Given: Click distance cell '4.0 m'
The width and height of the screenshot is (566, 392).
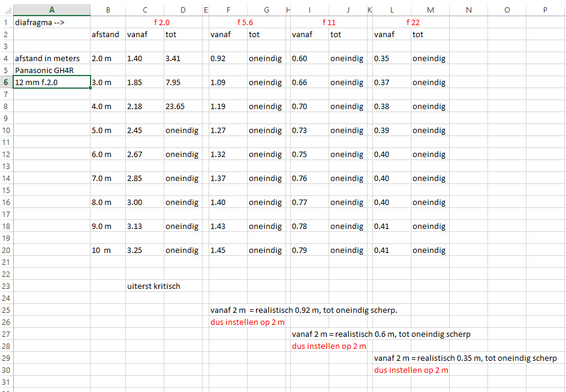Looking at the screenshot, I should pos(108,107).
